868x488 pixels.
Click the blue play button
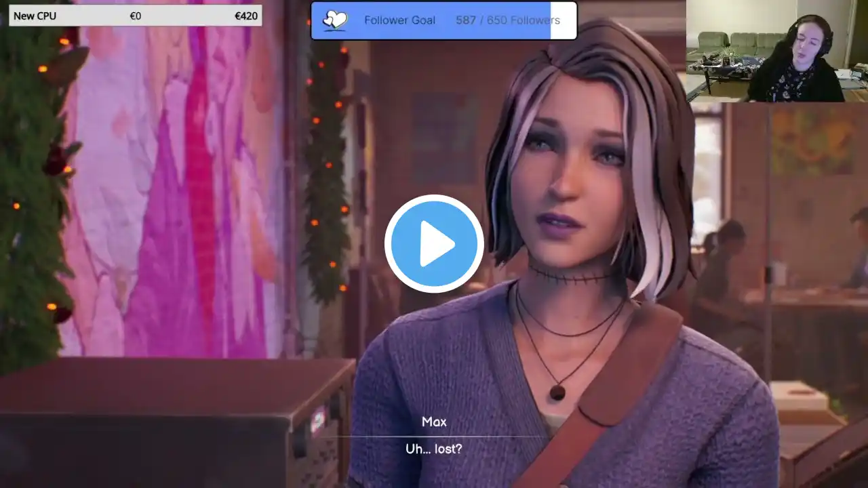coord(434,244)
